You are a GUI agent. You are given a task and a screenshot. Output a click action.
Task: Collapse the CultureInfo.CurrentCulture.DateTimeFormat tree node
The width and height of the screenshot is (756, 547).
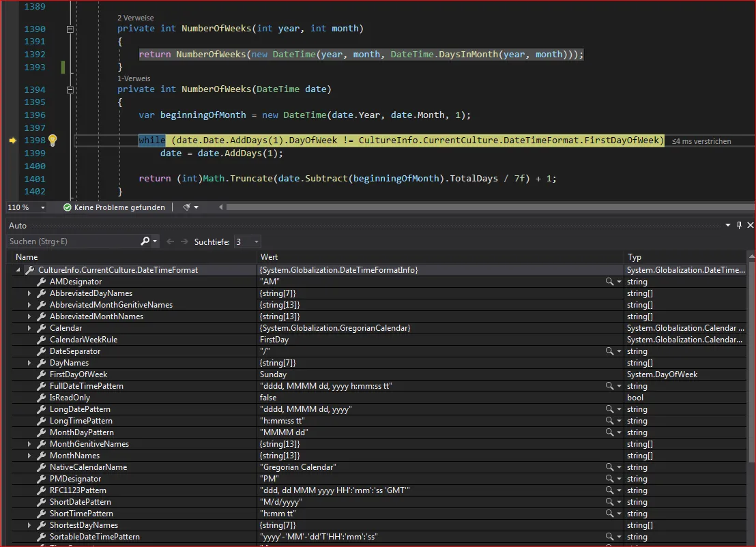click(18, 270)
